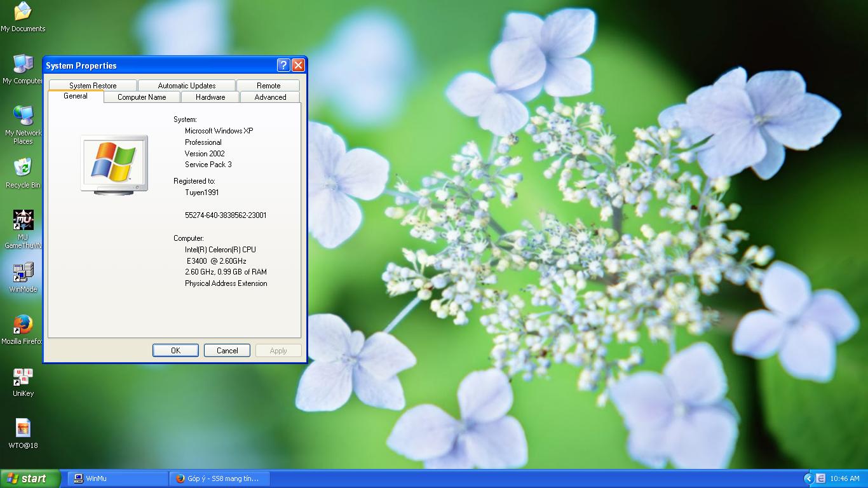Select My Network Places desktop icon
Image resolution: width=868 pixels, height=488 pixels.
(23, 125)
